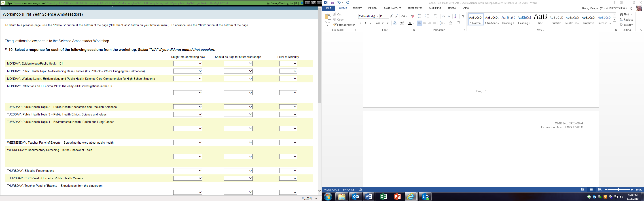This screenshot has width=644, height=201.
Task: Open the INSERT ribbon tab
Action: 357,8
